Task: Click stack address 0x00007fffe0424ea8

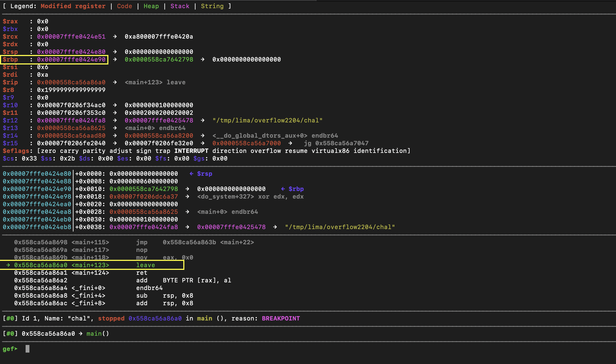Action: (37, 212)
